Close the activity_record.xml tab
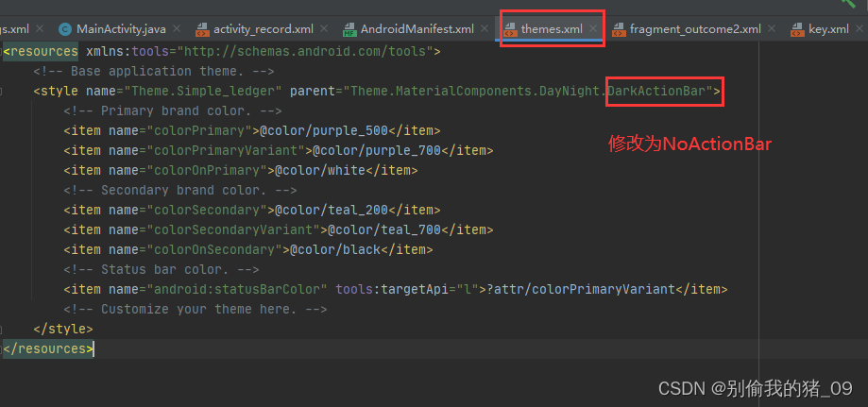Viewport: 868px width, 407px height. (324, 28)
